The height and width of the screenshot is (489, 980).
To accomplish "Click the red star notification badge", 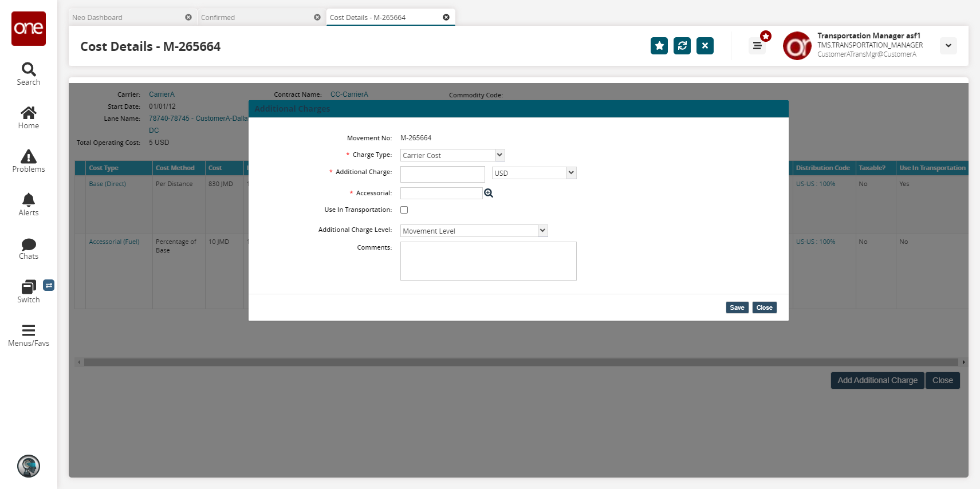I will tap(766, 36).
